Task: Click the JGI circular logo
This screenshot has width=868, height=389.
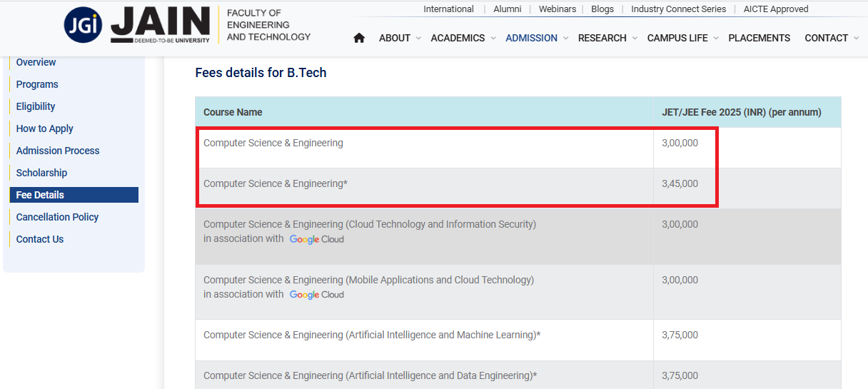Action: point(83,26)
